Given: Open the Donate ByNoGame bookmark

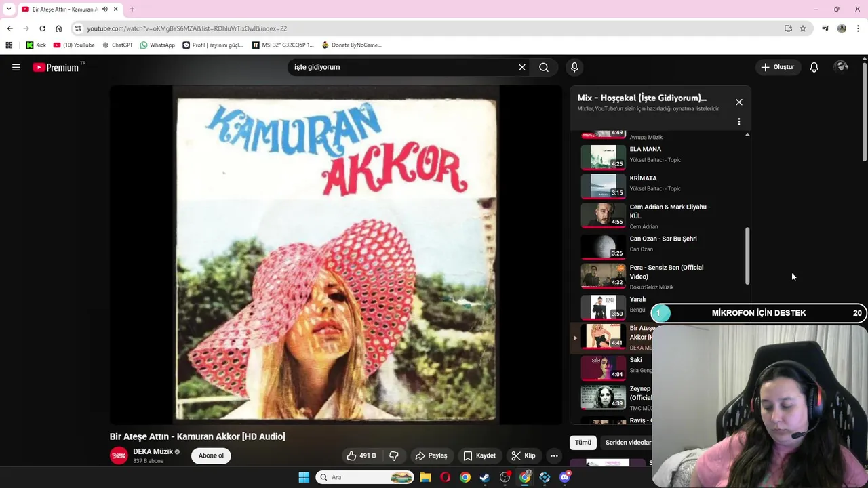Looking at the screenshot, I should [x=351, y=45].
